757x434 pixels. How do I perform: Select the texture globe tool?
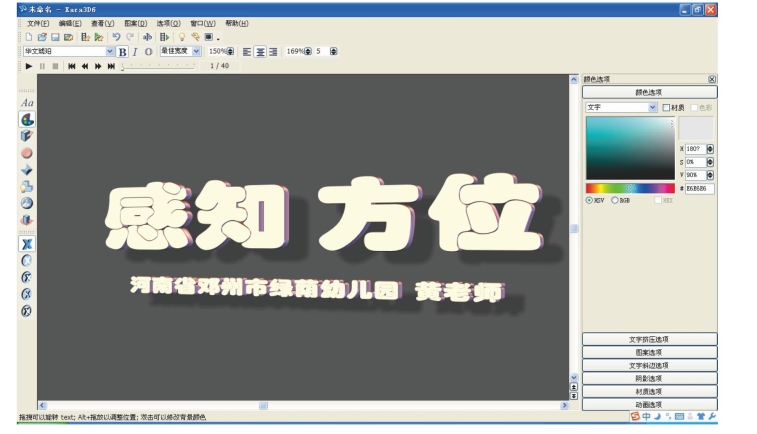(x=27, y=203)
